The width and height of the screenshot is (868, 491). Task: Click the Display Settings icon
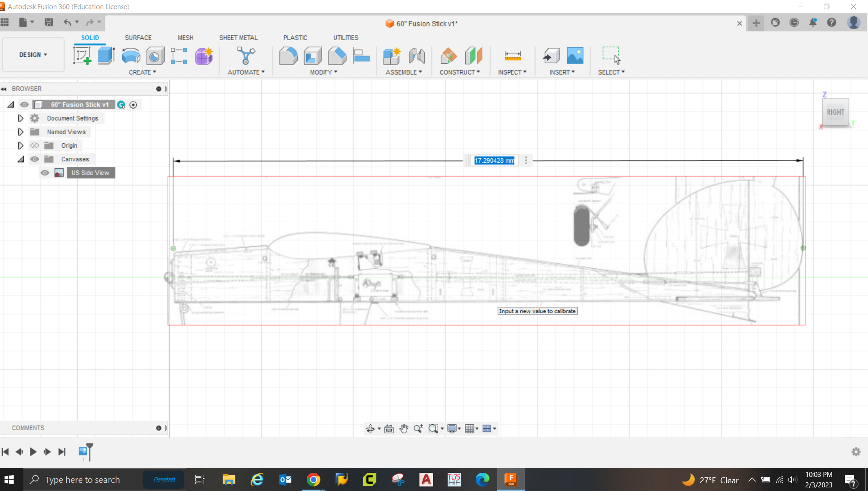pos(453,428)
